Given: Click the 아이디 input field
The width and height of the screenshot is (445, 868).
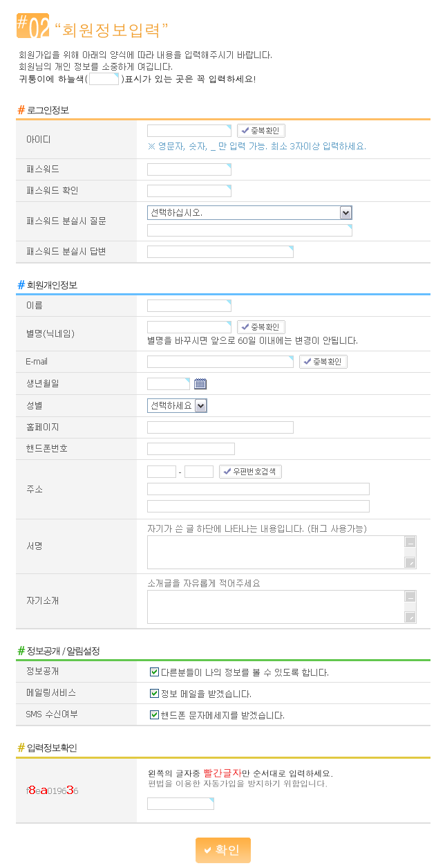Looking at the screenshot, I should pyautogui.click(x=189, y=131).
